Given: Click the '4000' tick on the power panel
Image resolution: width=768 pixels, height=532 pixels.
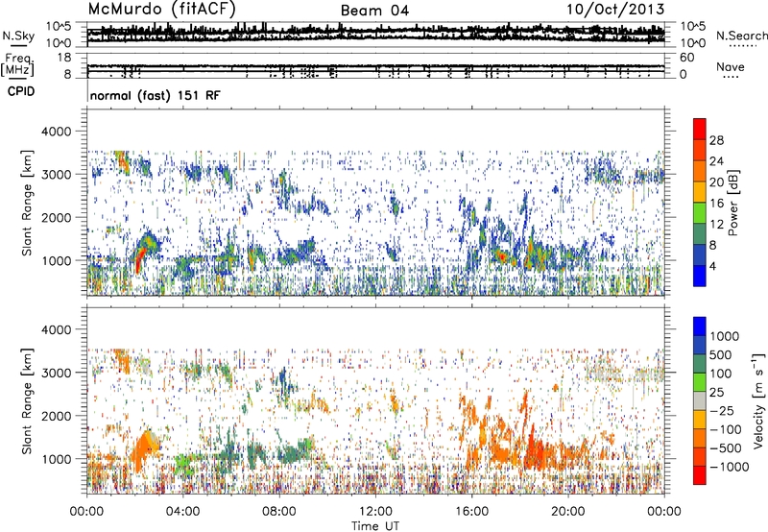Looking at the screenshot, I should coord(57,132).
